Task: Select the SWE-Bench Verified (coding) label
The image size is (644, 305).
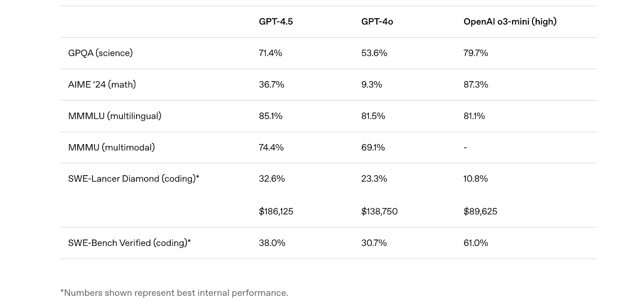Action: 129,243
